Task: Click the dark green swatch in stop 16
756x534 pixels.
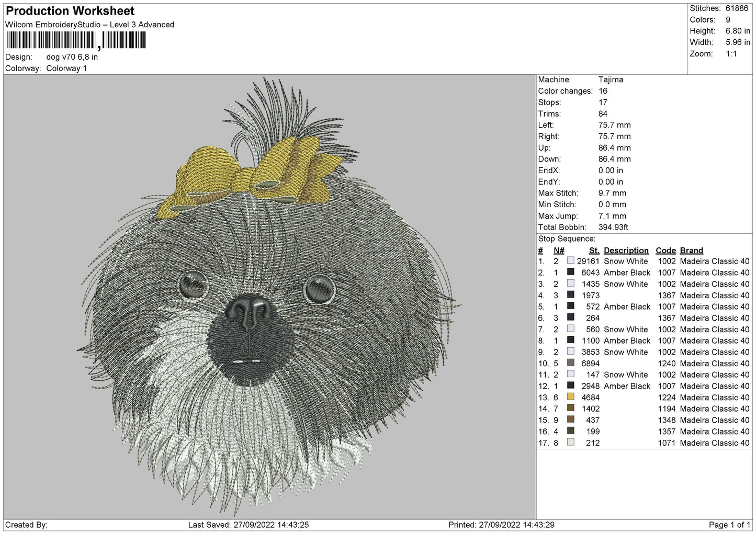Action: click(x=571, y=431)
